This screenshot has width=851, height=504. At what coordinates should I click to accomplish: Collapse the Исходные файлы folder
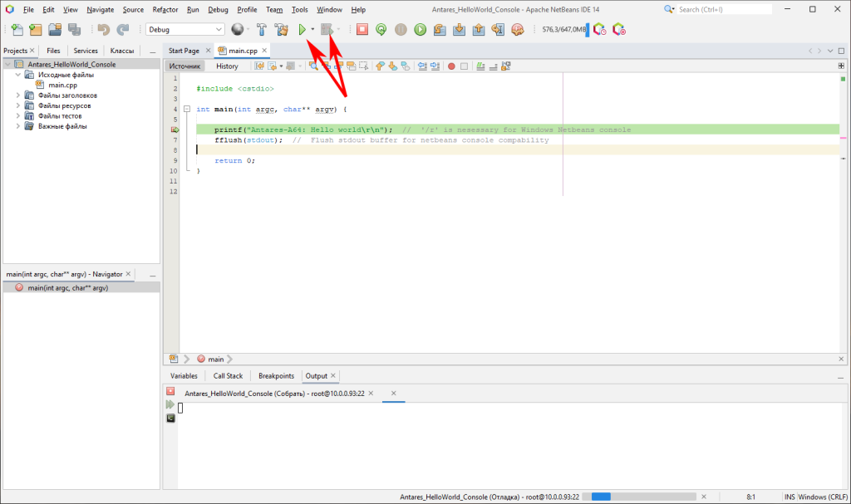click(18, 75)
